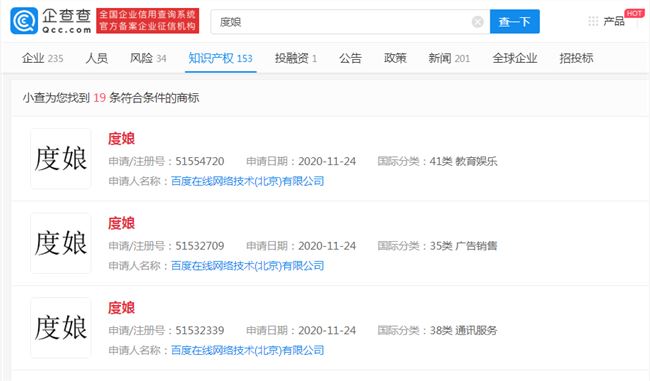
Task: Focus the search box containing 度娘
Action: point(350,22)
